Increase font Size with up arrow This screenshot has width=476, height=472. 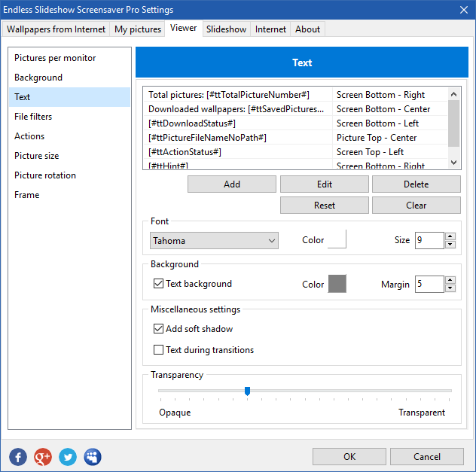click(x=450, y=236)
